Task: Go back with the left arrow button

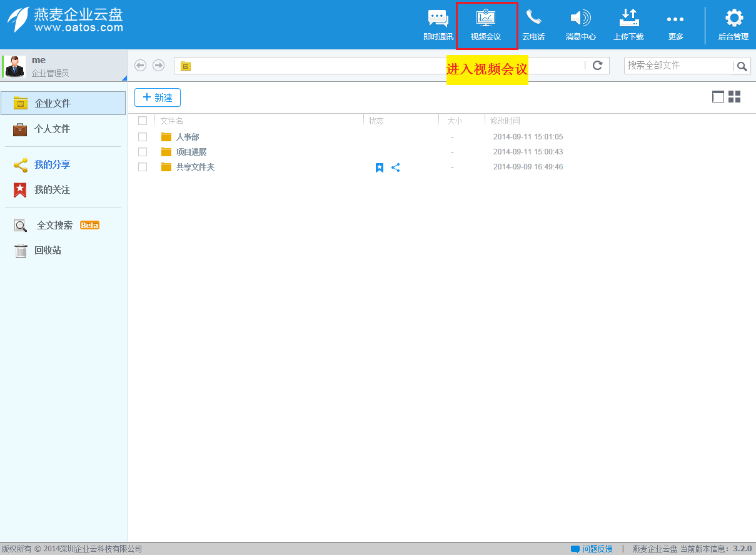Action: (x=141, y=66)
